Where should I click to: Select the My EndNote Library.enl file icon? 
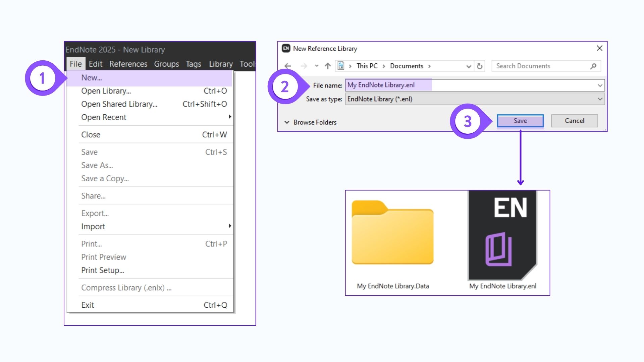tap(502, 236)
